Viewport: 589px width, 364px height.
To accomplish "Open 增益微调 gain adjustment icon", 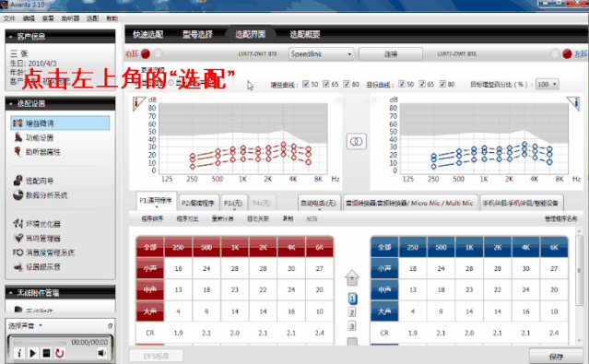I will tap(18, 123).
